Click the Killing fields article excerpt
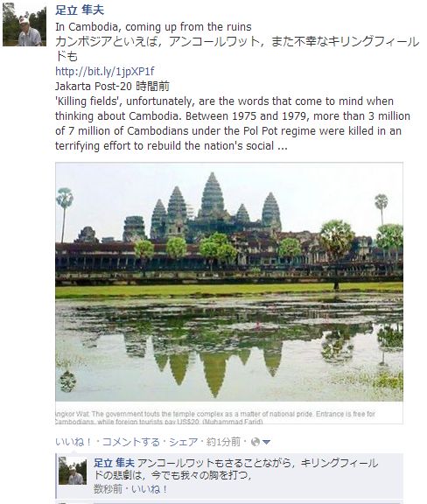Screen dimensions: 427x504 233,123
